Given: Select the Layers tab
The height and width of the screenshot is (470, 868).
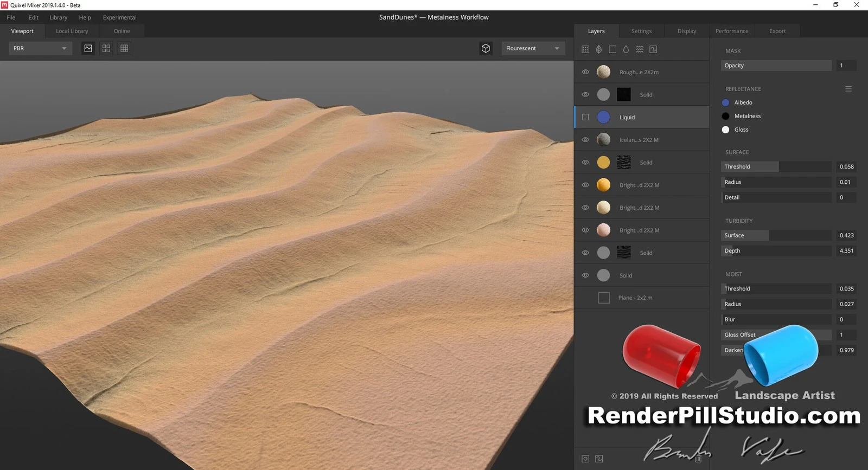Looking at the screenshot, I should click(596, 31).
